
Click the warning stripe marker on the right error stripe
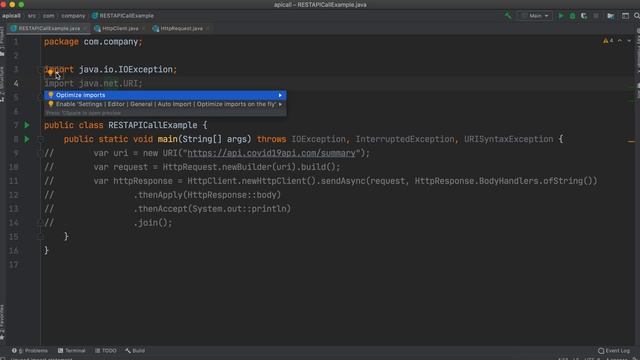(631, 142)
